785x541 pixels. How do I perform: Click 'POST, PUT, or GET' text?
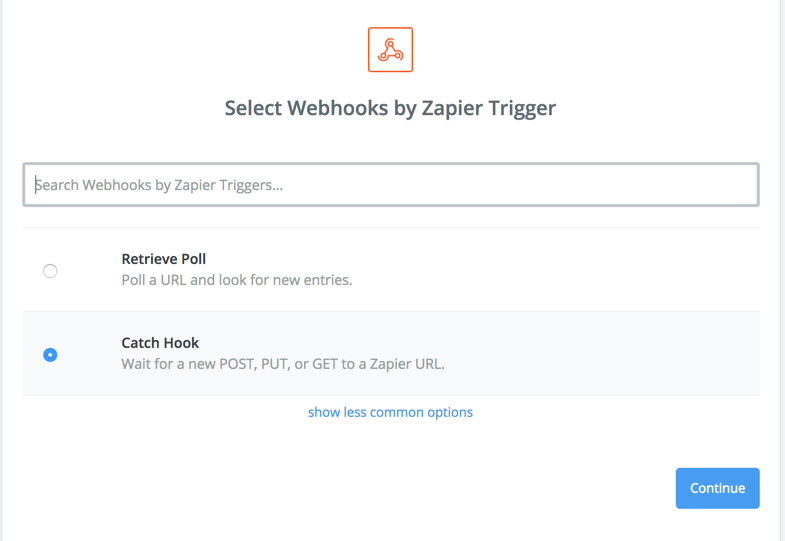pyautogui.click(x=278, y=364)
